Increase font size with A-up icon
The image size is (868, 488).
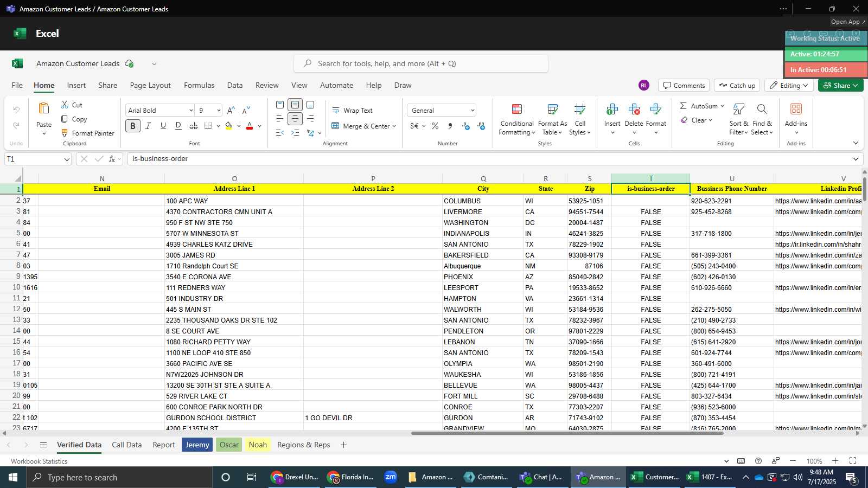tap(231, 110)
